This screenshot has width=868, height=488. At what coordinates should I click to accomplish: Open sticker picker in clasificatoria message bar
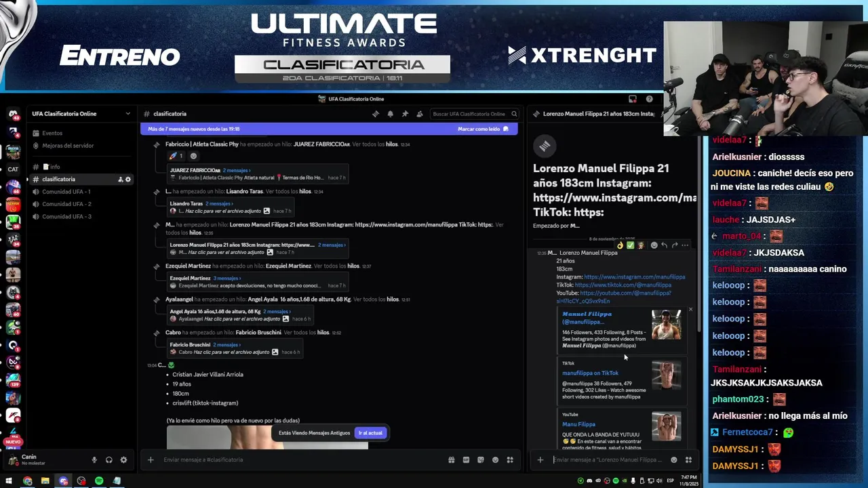[x=481, y=460]
